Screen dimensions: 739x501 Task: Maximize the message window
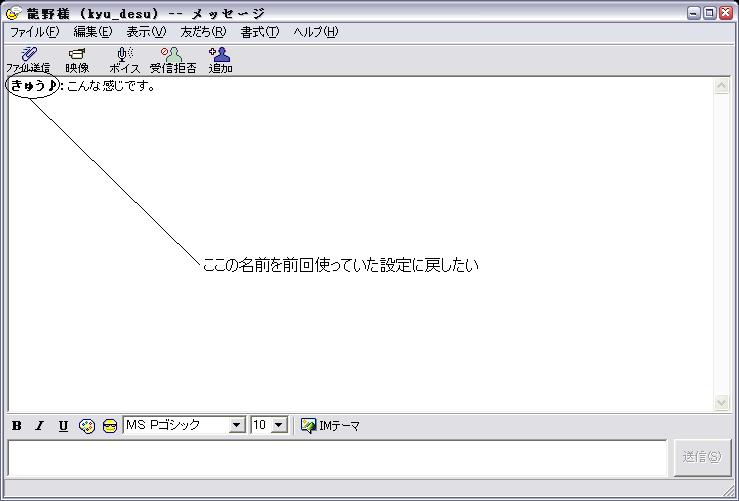click(x=710, y=13)
